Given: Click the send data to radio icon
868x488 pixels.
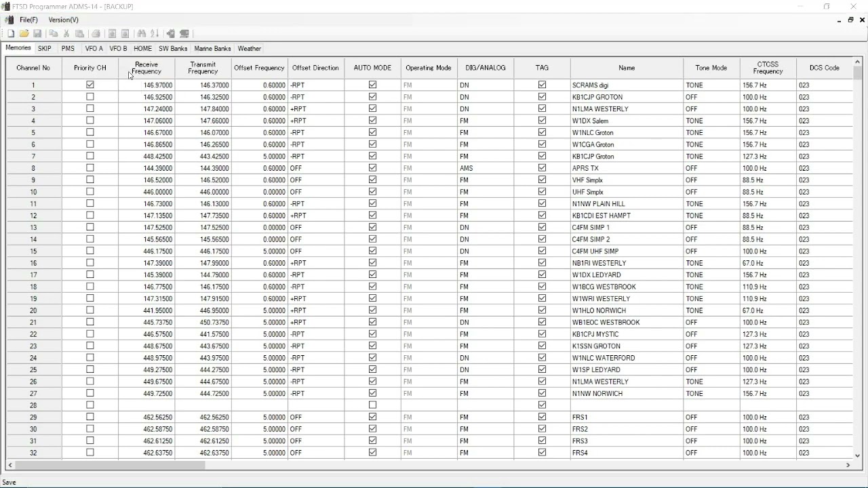Looking at the screenshot, I should coord(184,34).
